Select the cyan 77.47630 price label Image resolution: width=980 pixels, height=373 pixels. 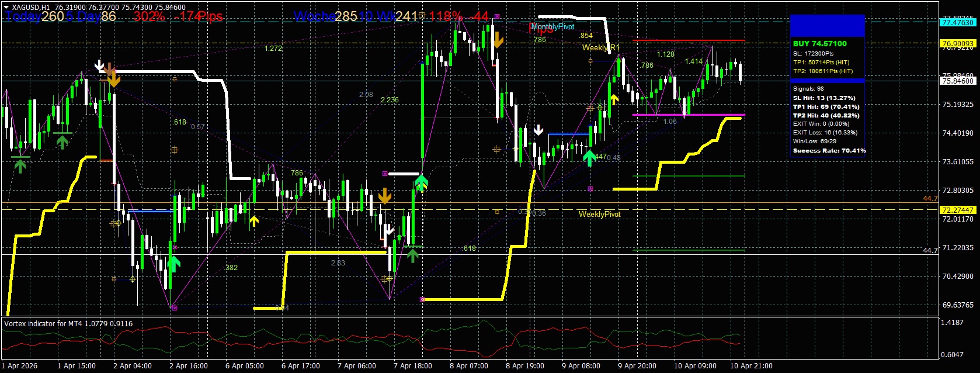tap(958, 23)
